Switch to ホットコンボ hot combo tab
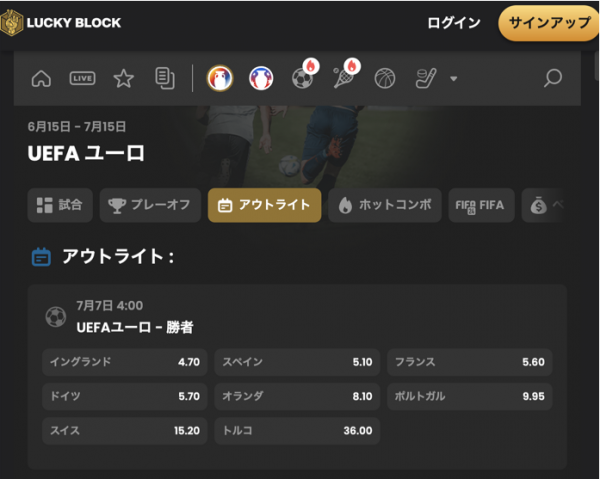 point(385,205)
